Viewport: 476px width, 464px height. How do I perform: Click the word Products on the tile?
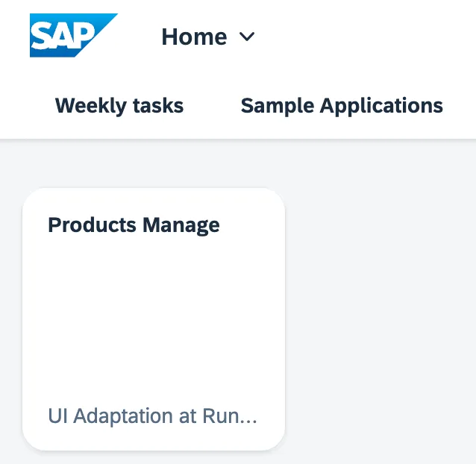92,225
